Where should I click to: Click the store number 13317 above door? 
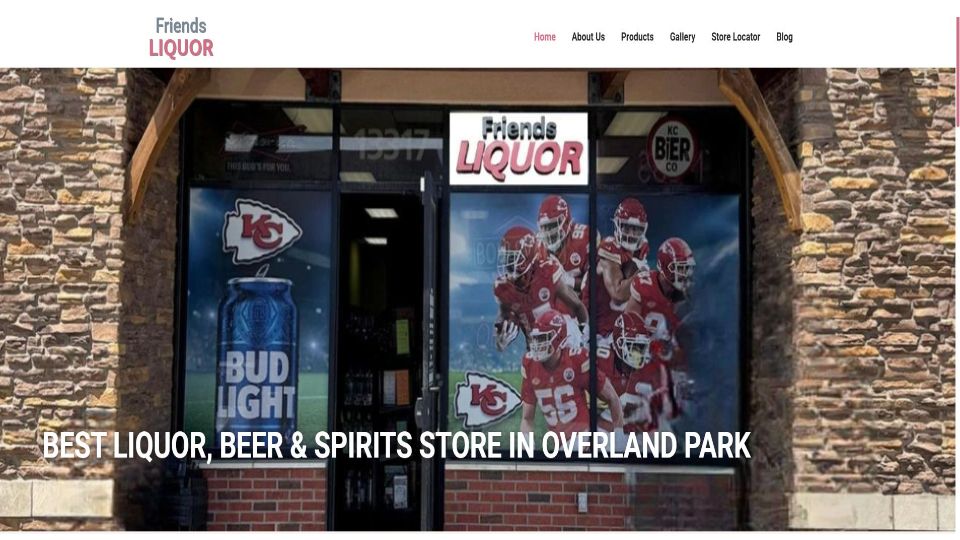pos(392,145)
